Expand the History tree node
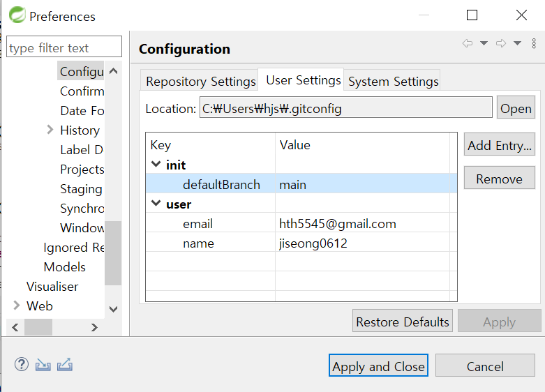Image resolution: width=545 pixels, height=392 pixels. click(x=50, y=130)
